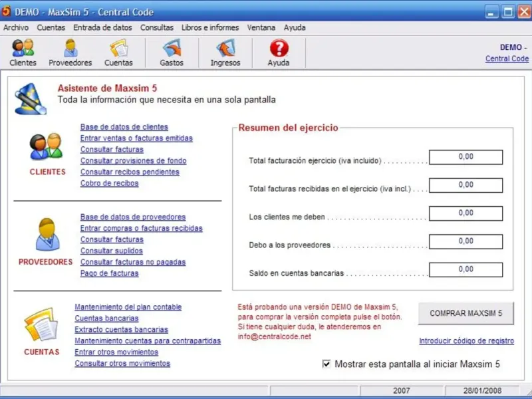The width and height of the screenshot is (532, 399).
Task: Click the large PROVEEDORES section icon
Action: pyautogui.click(x=47, y=235)
